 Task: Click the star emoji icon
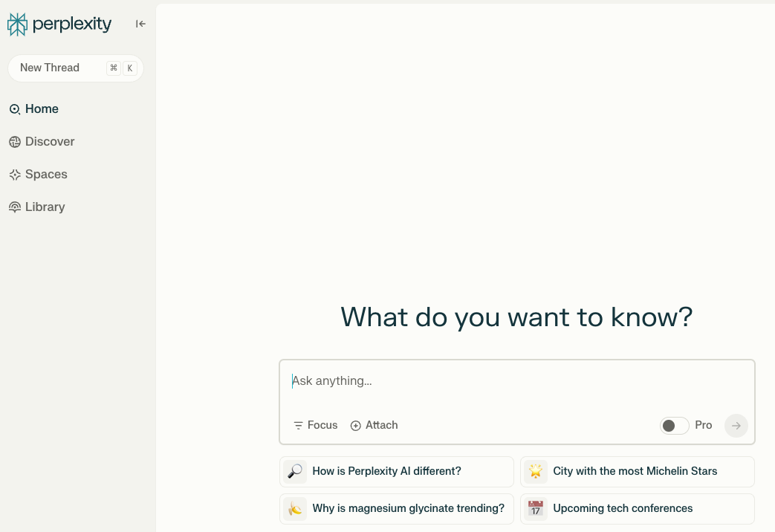[x=536, y=471]
